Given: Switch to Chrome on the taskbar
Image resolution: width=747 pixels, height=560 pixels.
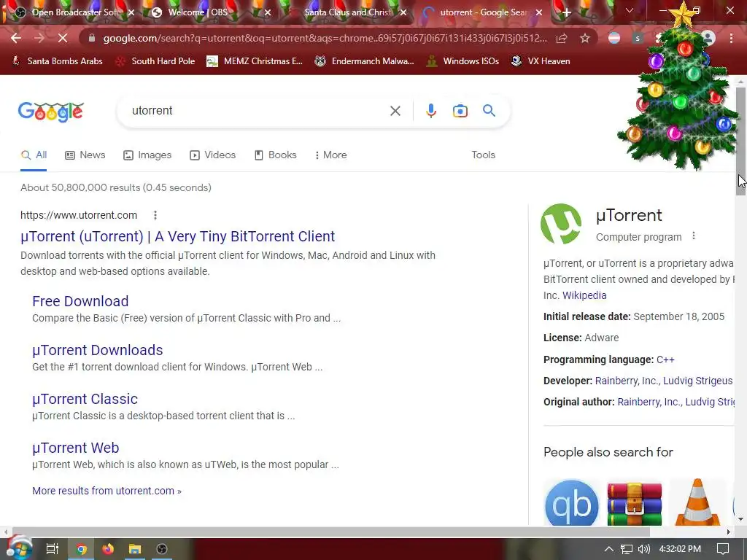Looking at the screenshot, I should tap(82, 549).
